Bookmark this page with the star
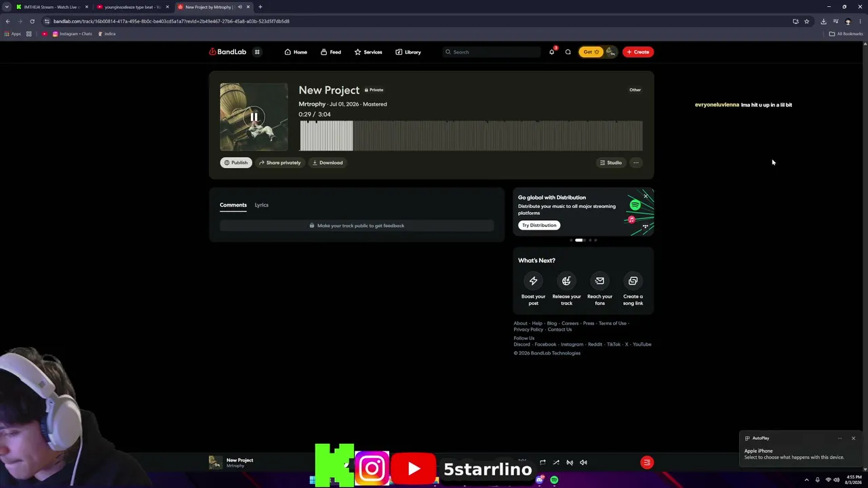Screen dimensions: 868x488 (806, 21)
